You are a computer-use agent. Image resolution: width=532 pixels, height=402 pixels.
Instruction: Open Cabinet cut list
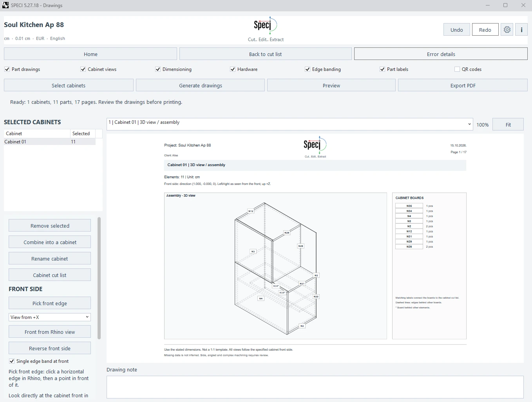[50, 275]
